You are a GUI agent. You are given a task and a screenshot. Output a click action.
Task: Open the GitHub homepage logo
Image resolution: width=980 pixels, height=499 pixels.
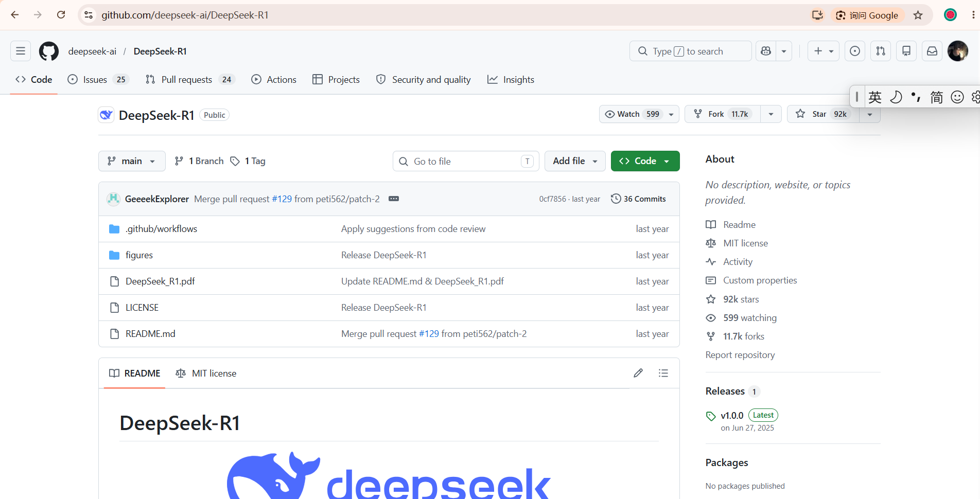(x=49, y=51)
